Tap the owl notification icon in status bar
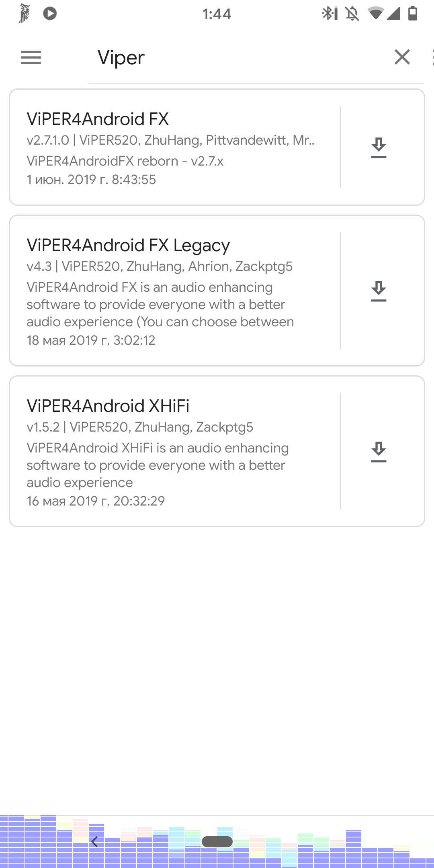 tap(25, 14)
